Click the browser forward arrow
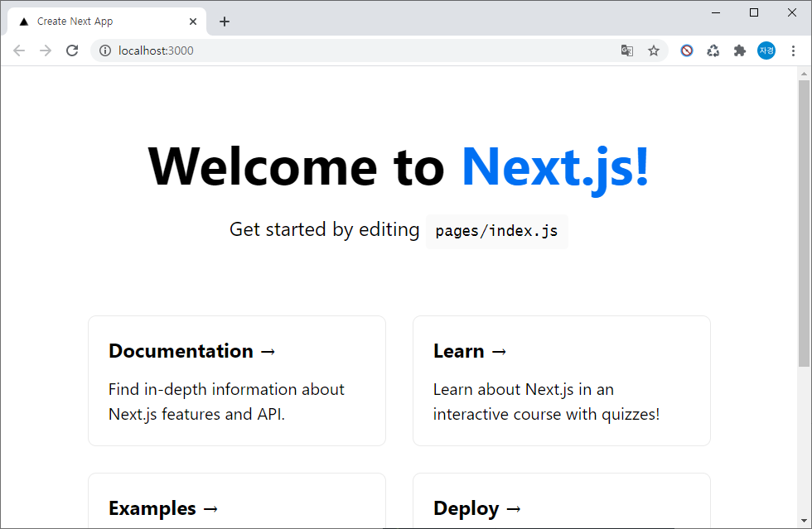This screenshot has width=812, height=529. [46, 50]
